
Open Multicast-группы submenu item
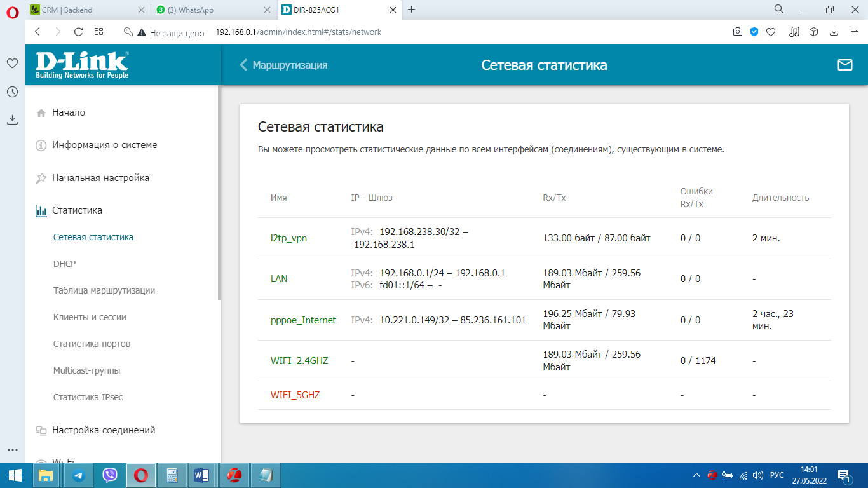coord(87,370)
